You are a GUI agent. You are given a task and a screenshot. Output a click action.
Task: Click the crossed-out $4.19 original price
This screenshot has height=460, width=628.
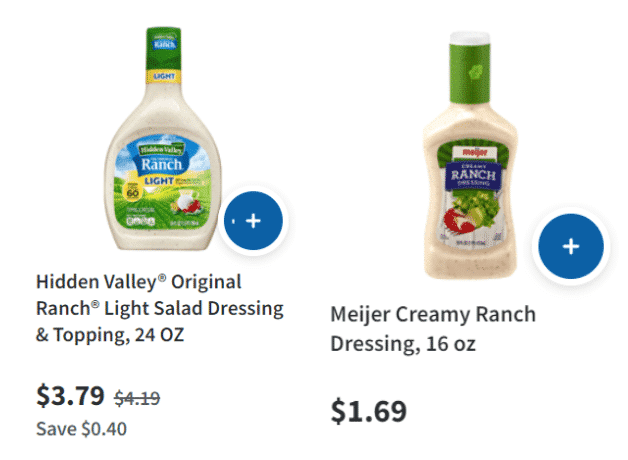pos(137,398)
